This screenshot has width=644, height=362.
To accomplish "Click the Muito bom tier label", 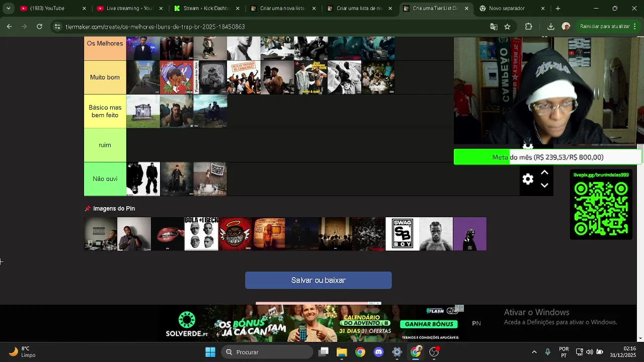I will point(105,77).
